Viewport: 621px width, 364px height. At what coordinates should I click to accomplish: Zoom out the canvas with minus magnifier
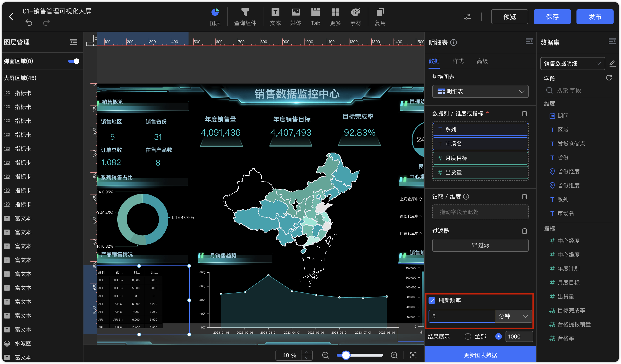pyautogui.click(x=325, y=355)
